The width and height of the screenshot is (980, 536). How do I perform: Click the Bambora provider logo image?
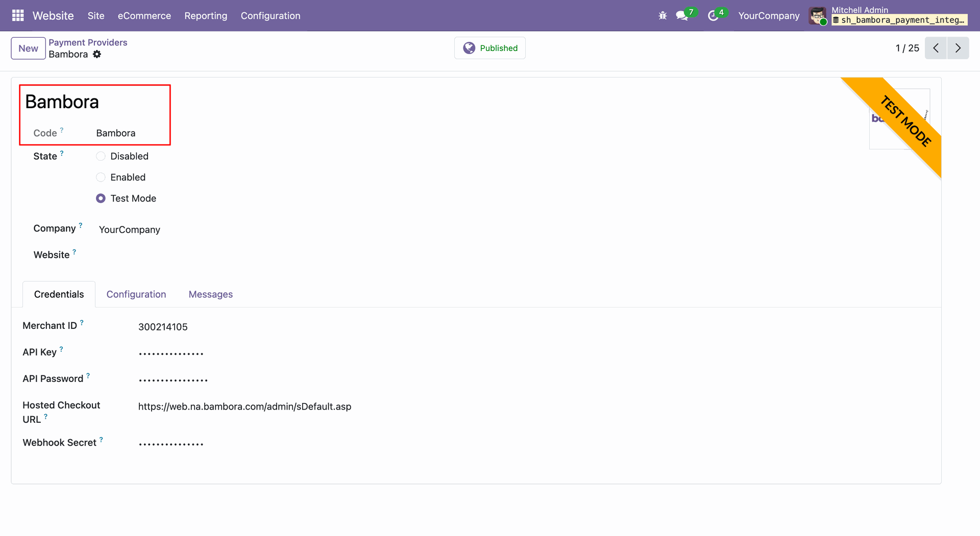(899, 119)
